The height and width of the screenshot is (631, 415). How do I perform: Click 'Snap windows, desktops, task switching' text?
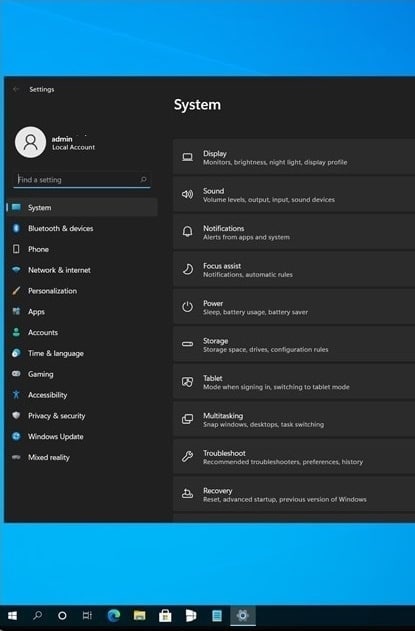click(x=263, y=425)
